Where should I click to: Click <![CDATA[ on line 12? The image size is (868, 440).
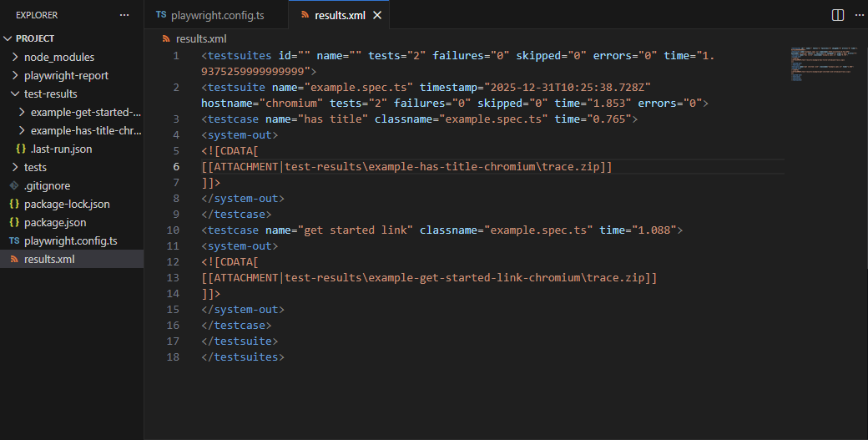(230, 262)
